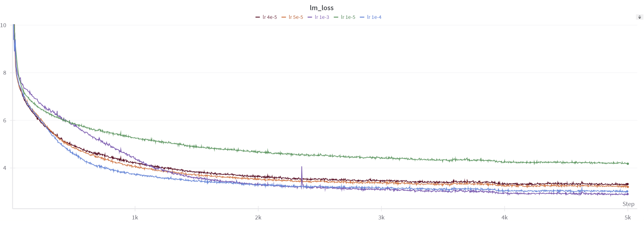Toggle the lr 1e-3 legend entry

pyautogui.click(x=318, y=17)
